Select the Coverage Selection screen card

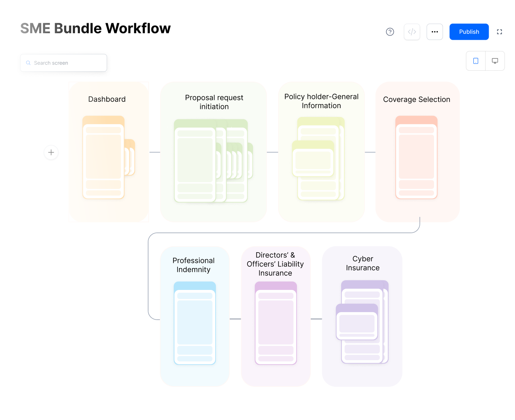(417, 157)
